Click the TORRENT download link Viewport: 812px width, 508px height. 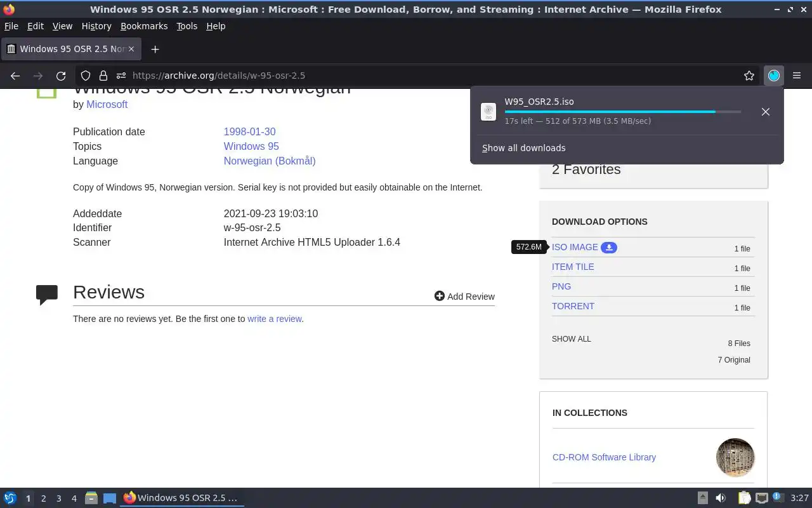[573, 306]
